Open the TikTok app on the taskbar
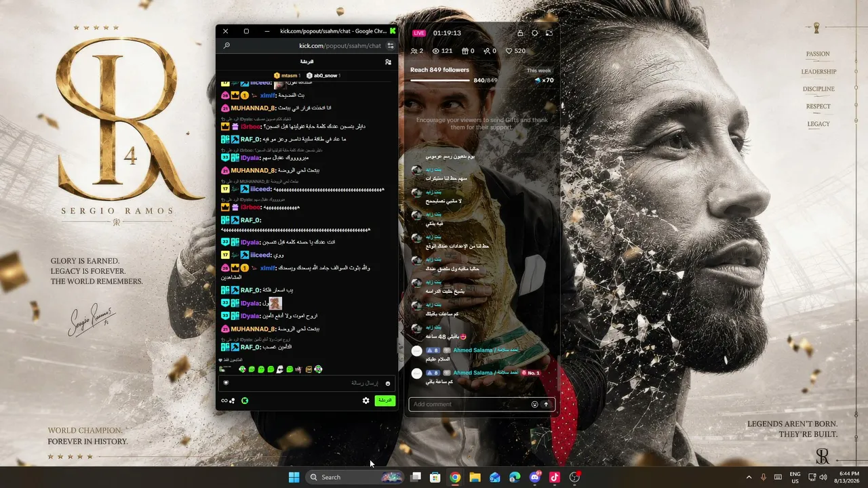The width and height of the screenshot is (868, 488). [555, 477]
